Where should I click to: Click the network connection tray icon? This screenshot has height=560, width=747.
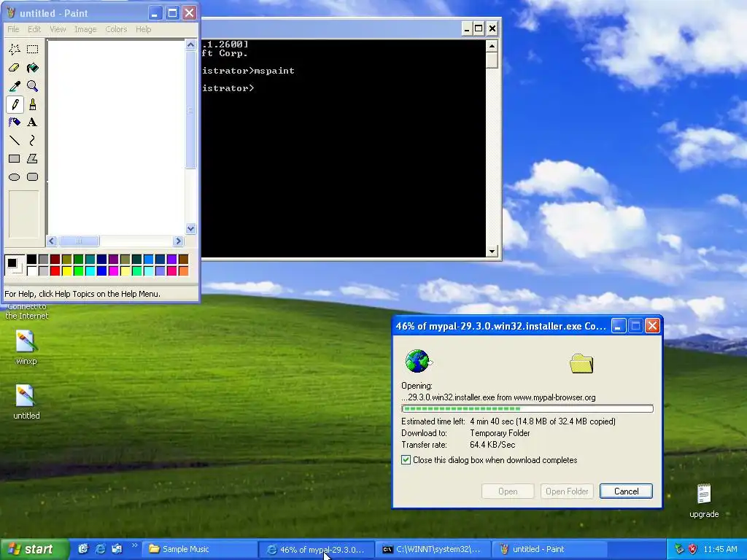(x=679, y=549)
